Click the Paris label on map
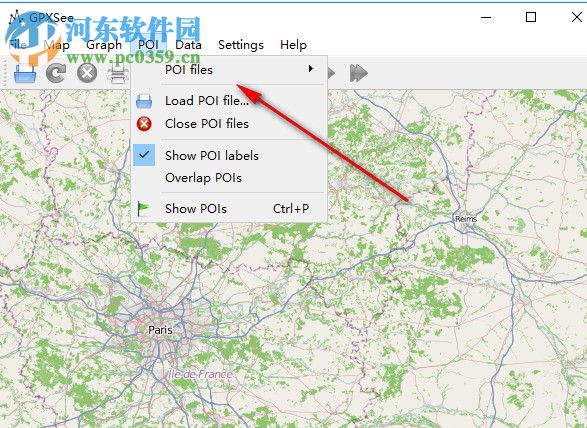The height and width of the screenshot is (428, 587). (160, 330)
